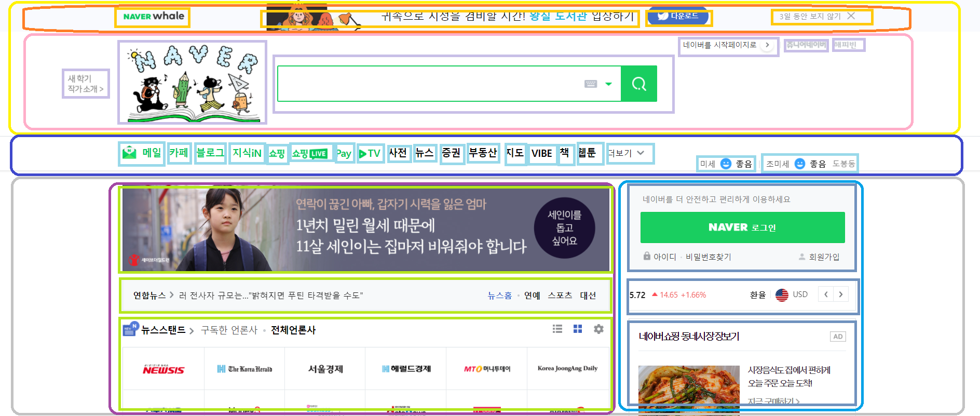This screenshot has height=416, width=980.
Task: Click the NAVER whale logo
Action: pos(153,17)
